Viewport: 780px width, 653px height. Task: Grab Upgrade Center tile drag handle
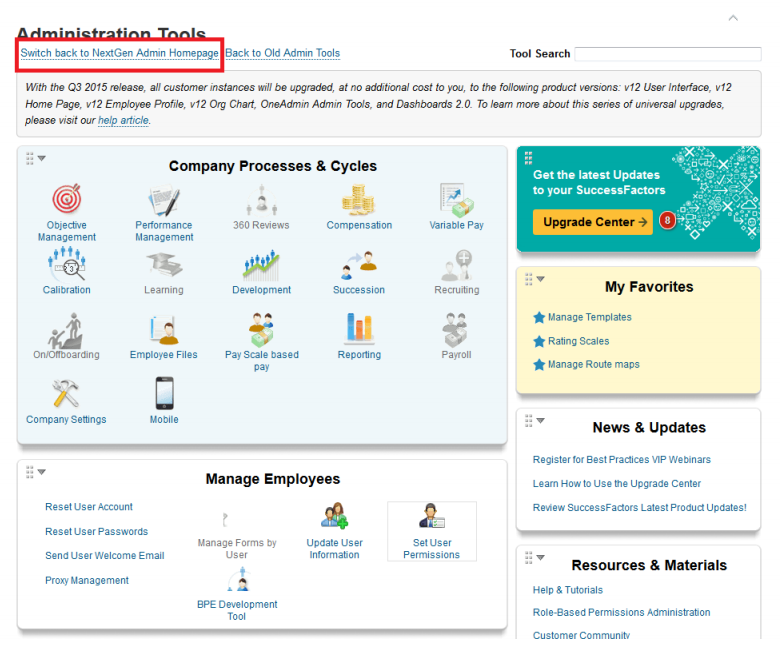[528, 158]
